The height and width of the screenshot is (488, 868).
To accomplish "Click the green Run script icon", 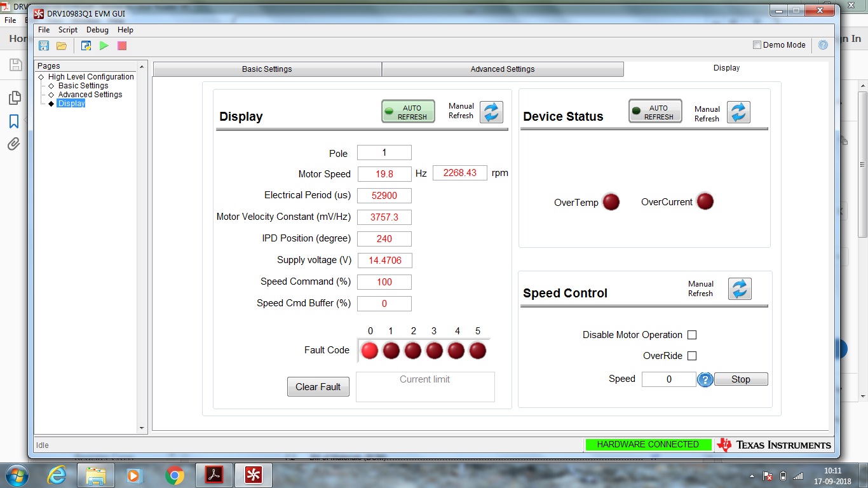I will pyautogui.click(x=104, y=46).
